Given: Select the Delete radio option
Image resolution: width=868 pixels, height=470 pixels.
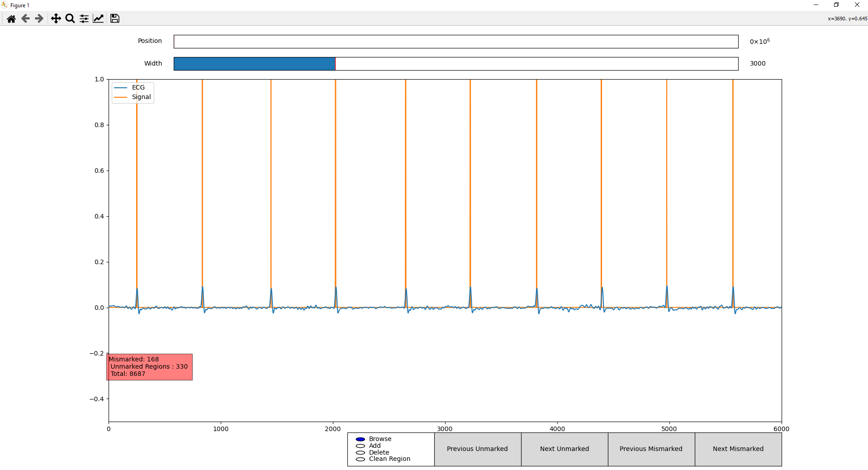Looking at the screenshot, I should (360, 452).
